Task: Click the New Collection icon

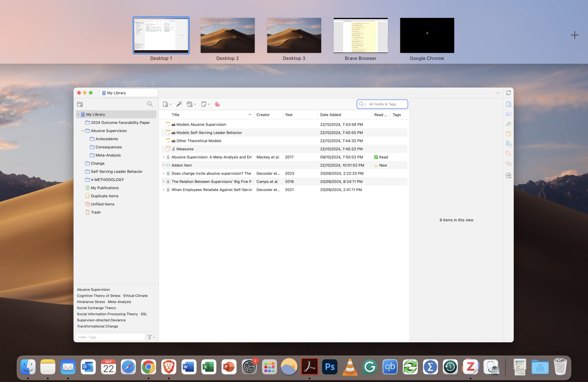Action: [x=80, y=104]
